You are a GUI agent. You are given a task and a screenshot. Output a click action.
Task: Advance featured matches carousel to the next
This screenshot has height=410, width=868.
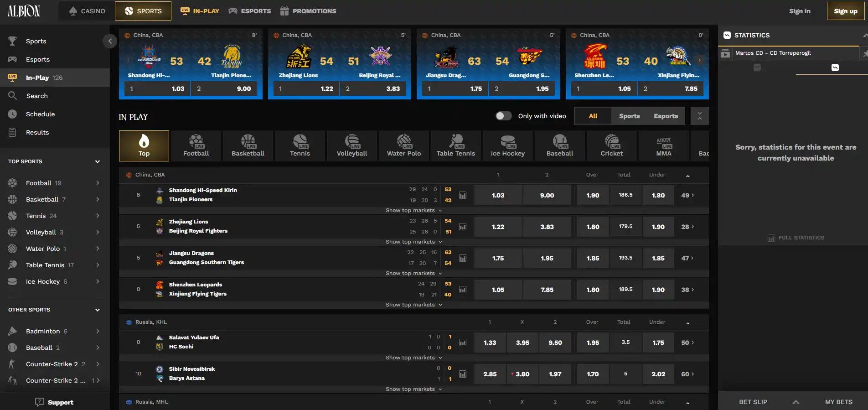pyautogui.click(x=699, y=60)
